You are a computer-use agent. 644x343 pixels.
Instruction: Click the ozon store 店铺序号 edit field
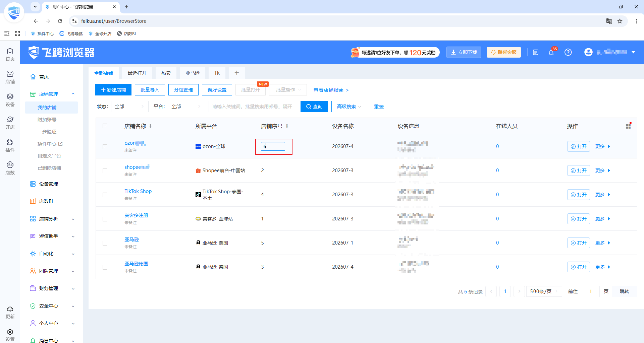[x=273, y=146]
